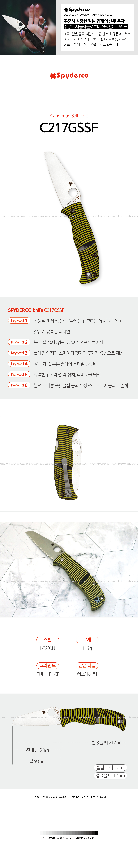The width and height of the screenshot is (138, 868).
Task: Click the Keyword 6 badge
Action: pos(19,385)
